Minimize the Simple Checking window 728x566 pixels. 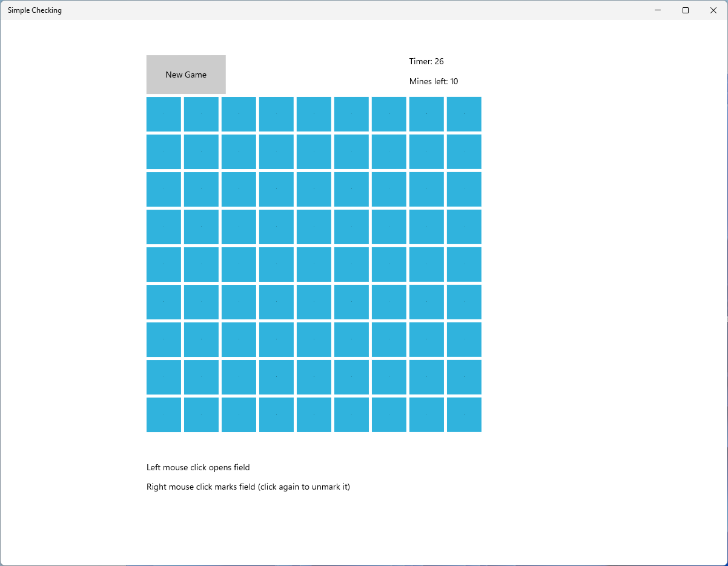click(658, 10)
